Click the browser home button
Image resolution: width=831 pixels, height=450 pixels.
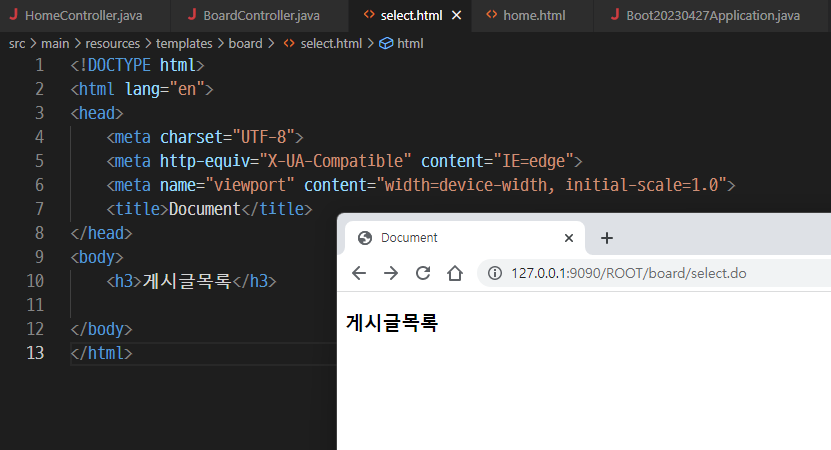click(455, 273)
